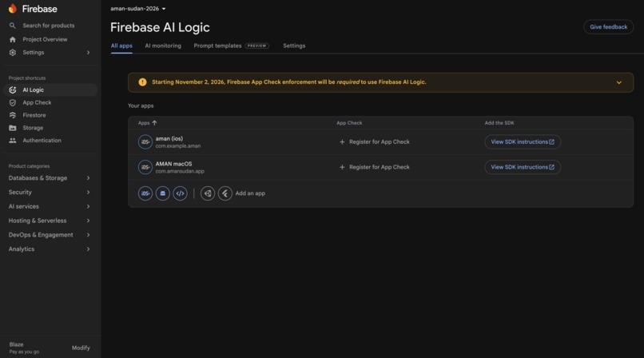View SDK instructions for aman (ios)
Screen dimensions: 644x358
pyautogui.click(x=523, y=142)
